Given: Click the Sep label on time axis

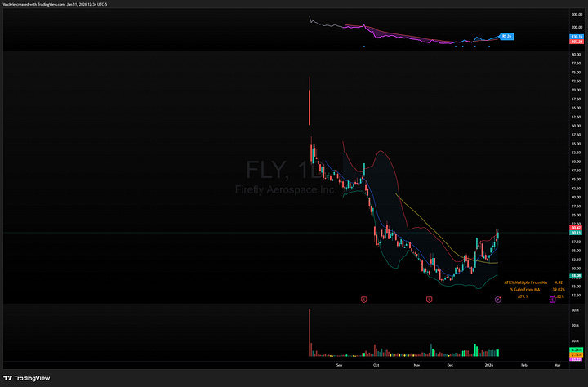Looking at the screenshot, I should coord(339,365).
